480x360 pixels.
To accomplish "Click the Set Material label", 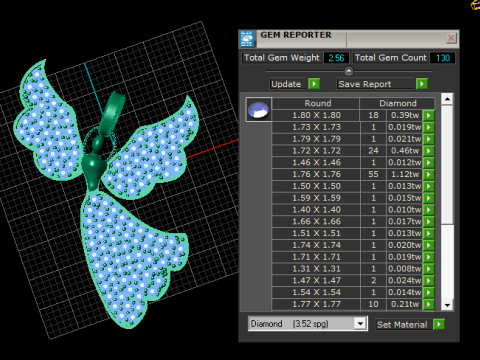I will [x=403, y=324].
